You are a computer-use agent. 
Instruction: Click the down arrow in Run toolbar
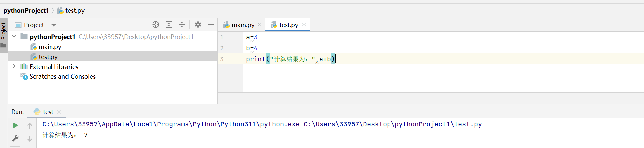tap(30, 139)
